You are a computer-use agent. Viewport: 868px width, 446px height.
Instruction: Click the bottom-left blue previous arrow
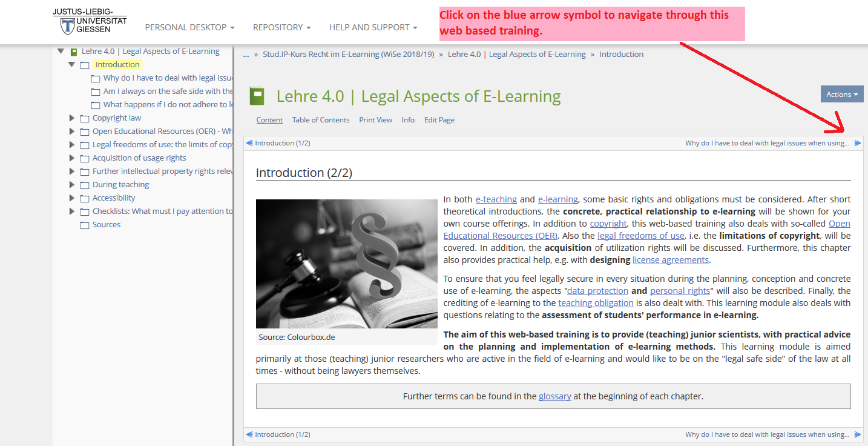[249, 434]
